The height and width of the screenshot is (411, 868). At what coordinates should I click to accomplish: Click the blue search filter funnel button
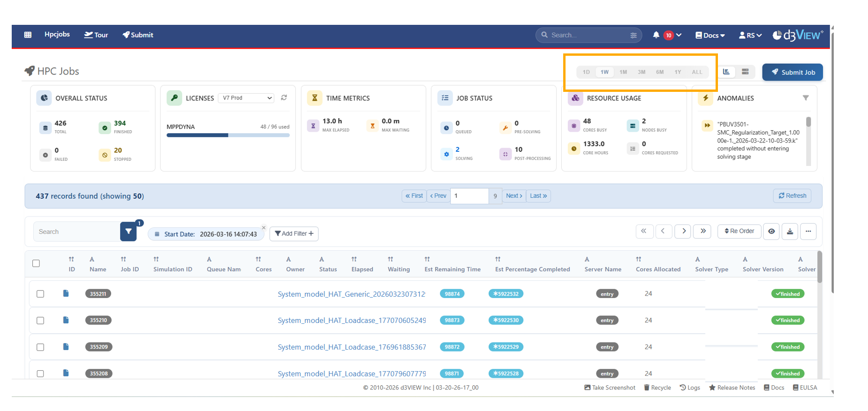coord(128,232)
